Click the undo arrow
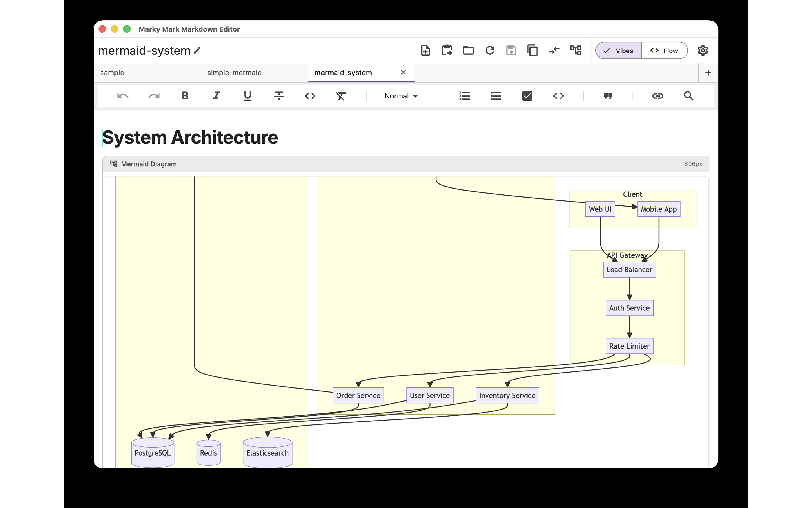The width and height of the screenshot is (812, 508). [x=122, y=96]
